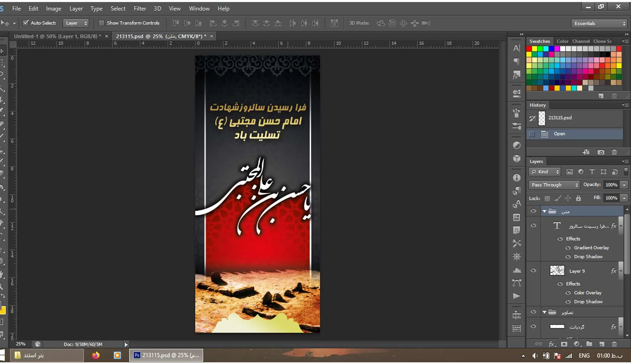This screenshot has height=364, width=631.
Task: Open the Window menu
Action: point(199,8)
